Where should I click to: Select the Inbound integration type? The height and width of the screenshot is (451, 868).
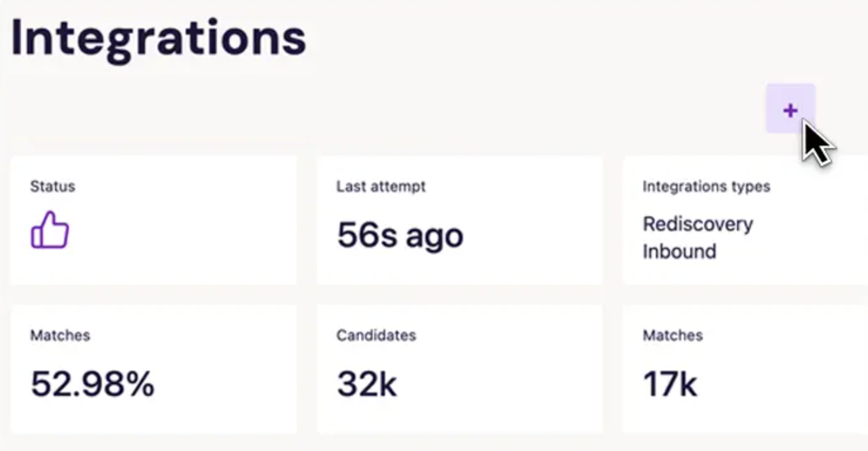pos(679,252)
